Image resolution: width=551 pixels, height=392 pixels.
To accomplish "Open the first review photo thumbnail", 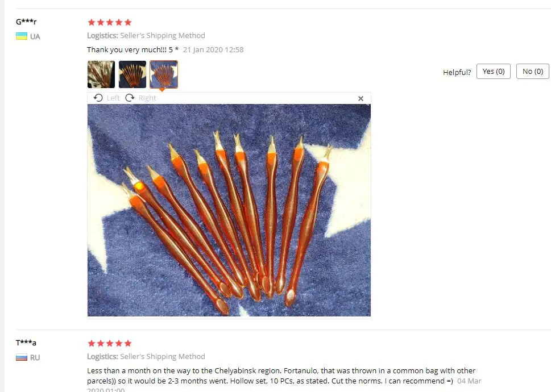I will [101, 74].
